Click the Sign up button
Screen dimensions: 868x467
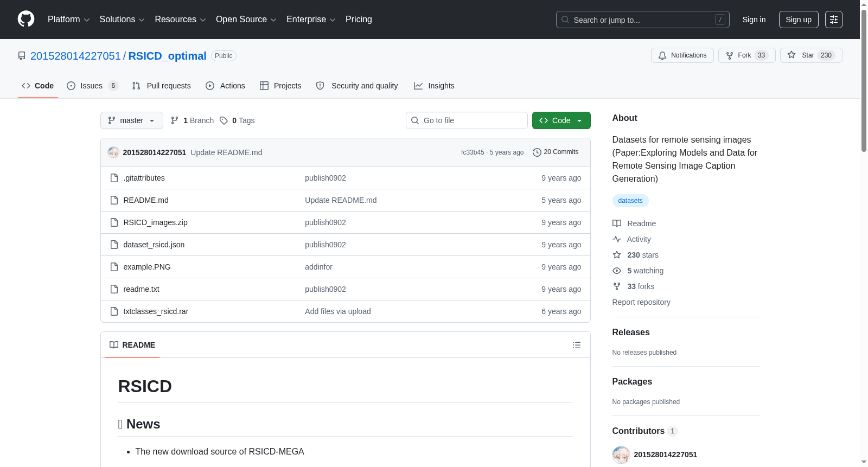[x=799, y=20]
